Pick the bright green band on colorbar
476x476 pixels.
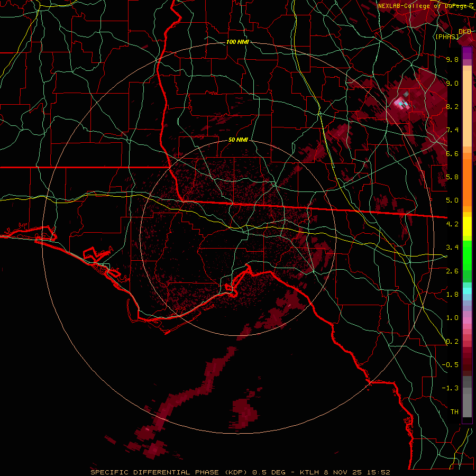[467, 256]
